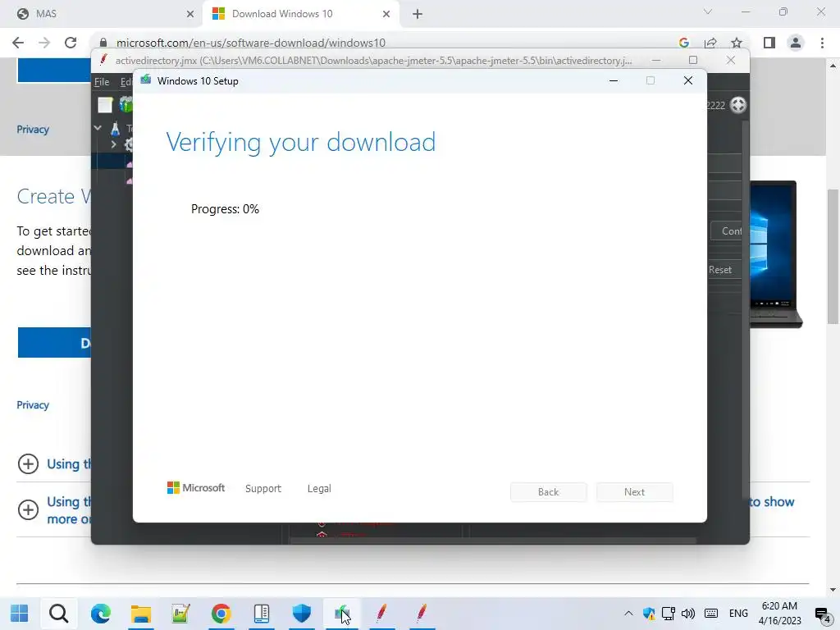840x630 pixels.
Task: Click the touch keyboard tray icon
Action: coord(711,614)
